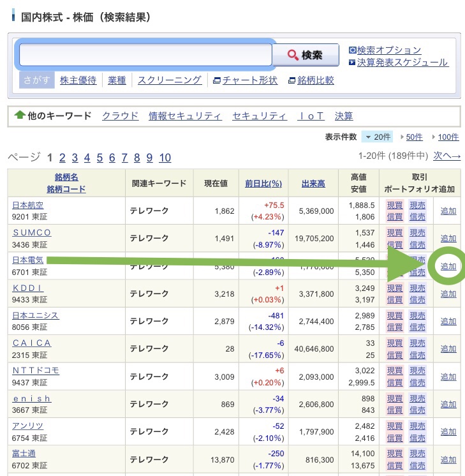Click keyword クラウド
Screen dimensions: 465x476
tap(120, 116)
